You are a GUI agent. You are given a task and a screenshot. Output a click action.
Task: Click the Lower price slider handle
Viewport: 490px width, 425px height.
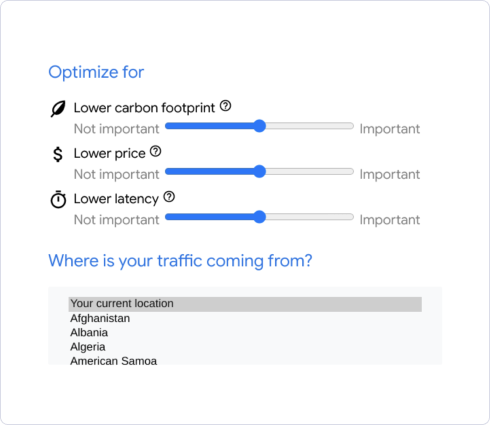tap(259, 171)
